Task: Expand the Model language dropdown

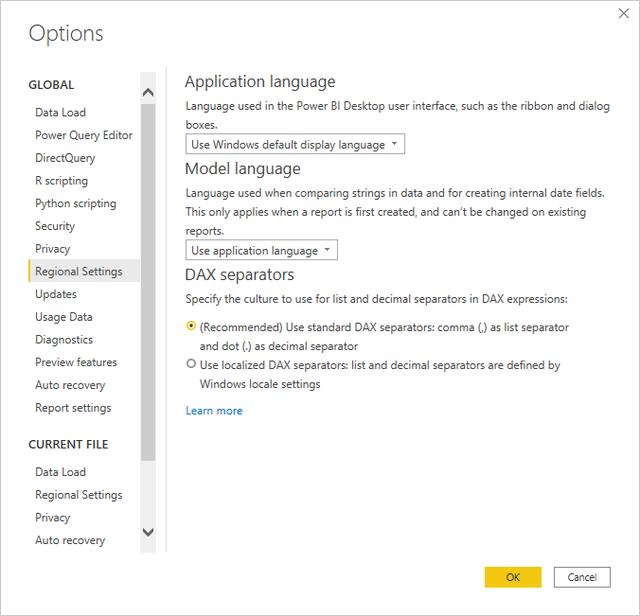Action: [x=261, y=250]
